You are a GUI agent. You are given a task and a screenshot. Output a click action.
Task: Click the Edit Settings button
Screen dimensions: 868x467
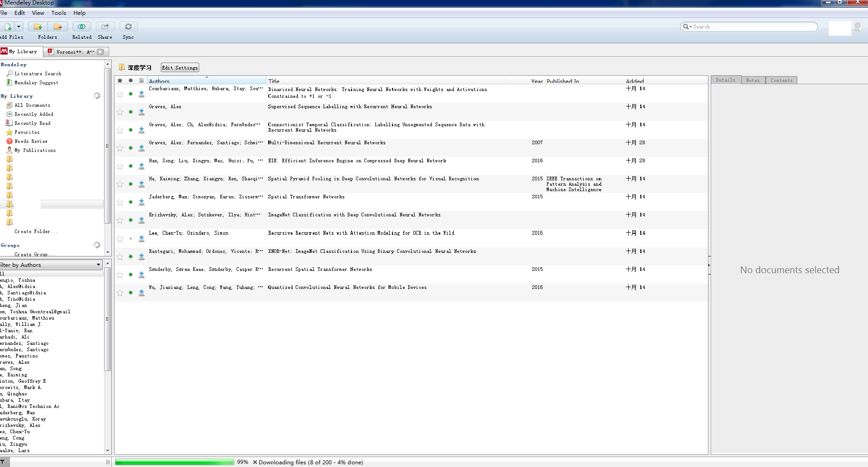(180, 68)
